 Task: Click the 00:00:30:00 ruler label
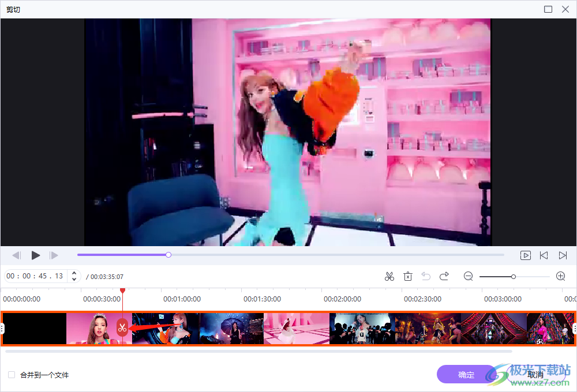coord(102,299)
